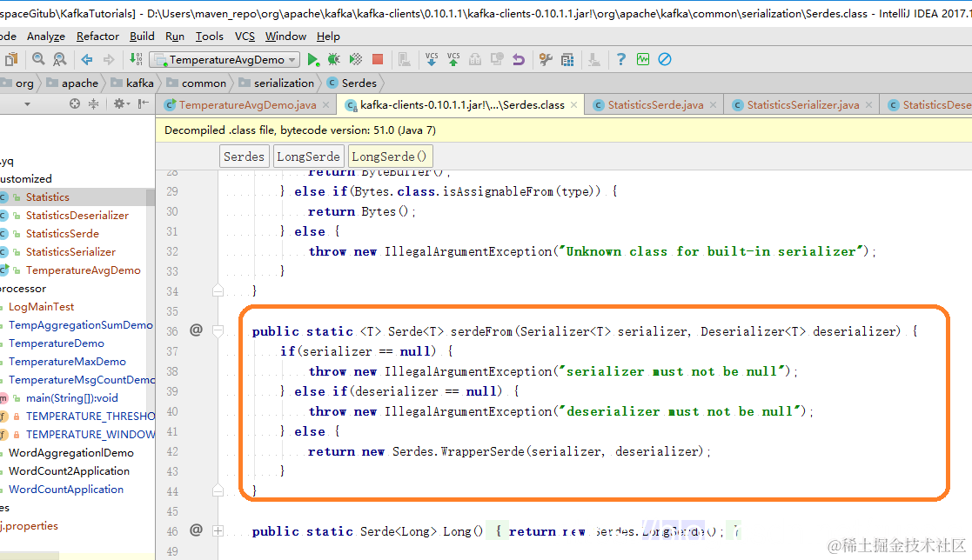
Task: Open the Window menu
Action: [x=285, y=37]
